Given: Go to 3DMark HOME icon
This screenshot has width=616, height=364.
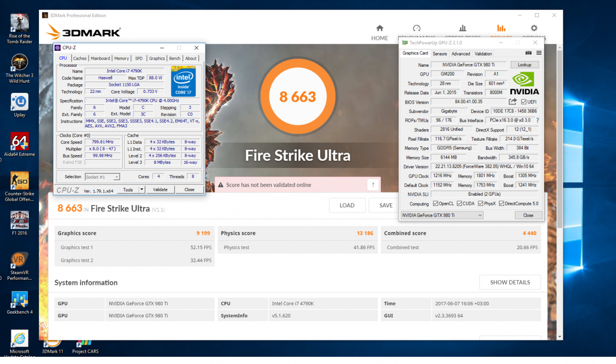Looking at the screenshot, I should tap(379, 28).
